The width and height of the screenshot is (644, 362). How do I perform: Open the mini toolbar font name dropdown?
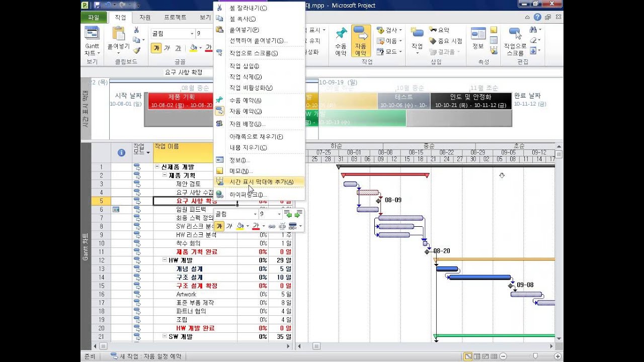tap(255, 214)
